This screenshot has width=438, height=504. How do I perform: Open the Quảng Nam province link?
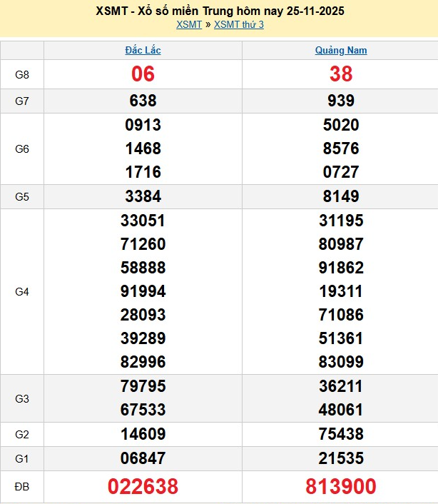341,50
